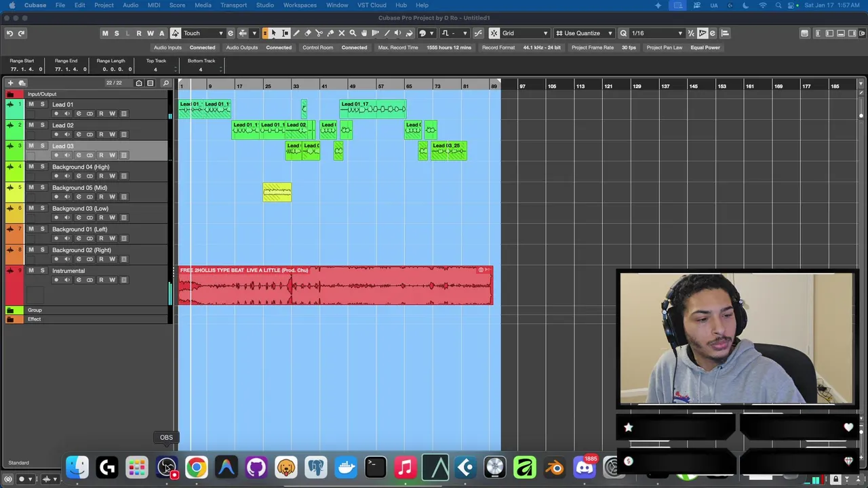Image resolution: width=868 pixels, height=488 pixels.
Task: Expand the Input/Output folder track
Action: [x=10, y=94]
